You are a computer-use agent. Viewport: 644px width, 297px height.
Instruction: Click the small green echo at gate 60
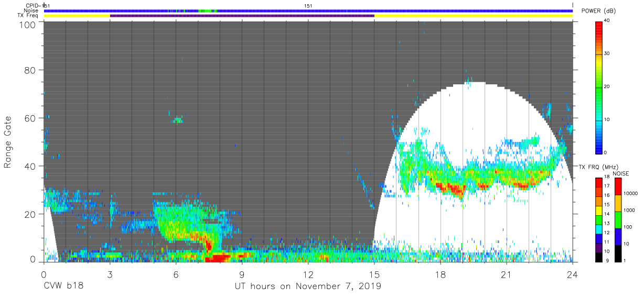pos(178,120)
